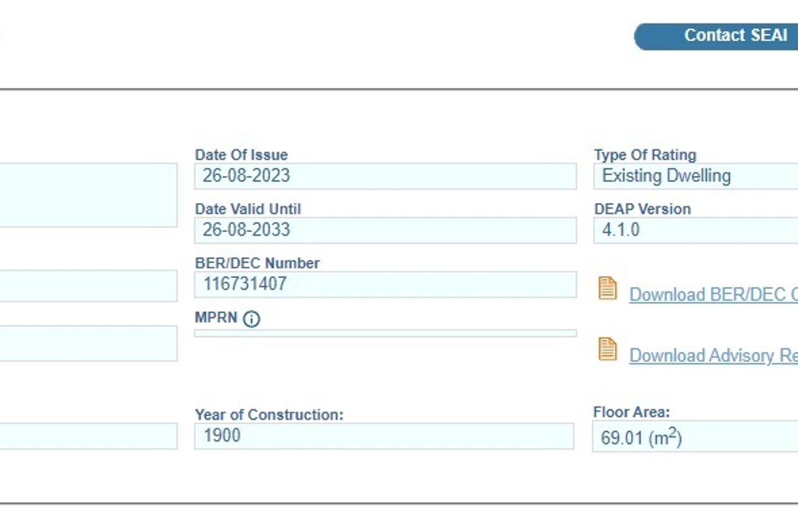Click left field beside MPRN
The height and width of the screenshot is (532, 798).
(89, 344)
